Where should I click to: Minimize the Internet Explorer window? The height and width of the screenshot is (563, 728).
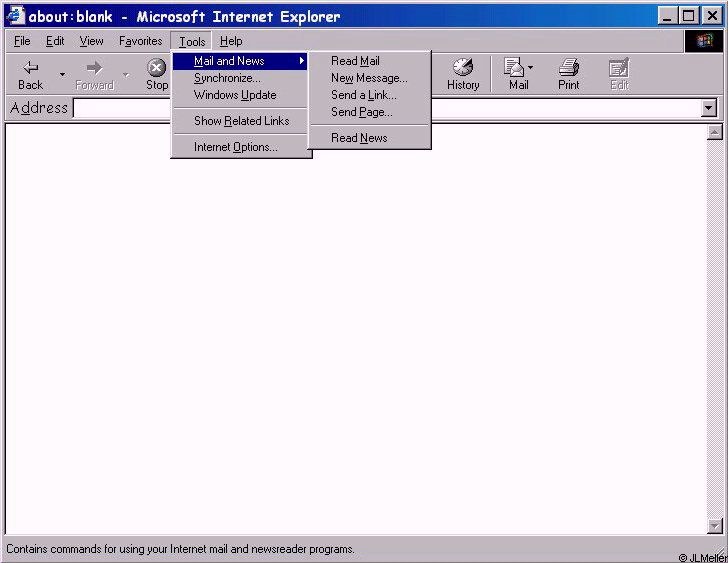(x=667, y=16)
